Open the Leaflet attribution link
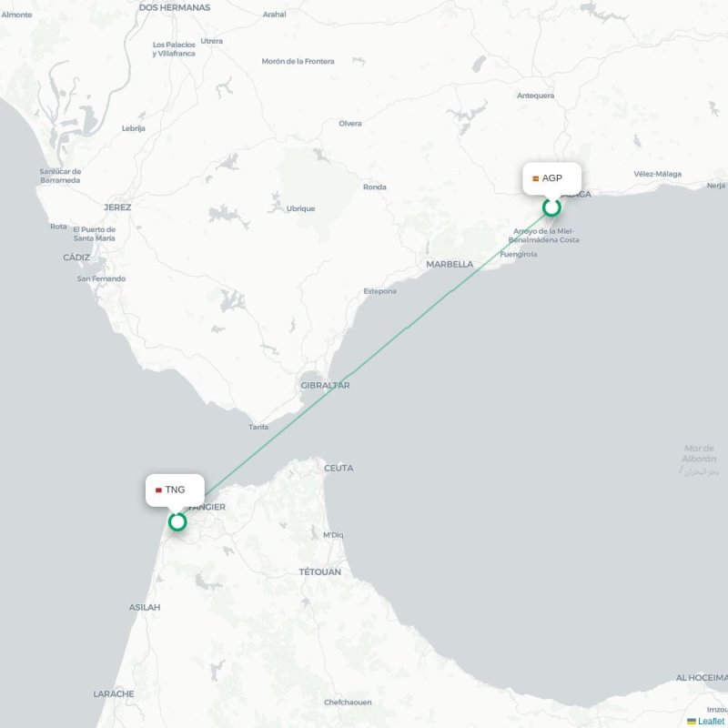 coord(713,721)
